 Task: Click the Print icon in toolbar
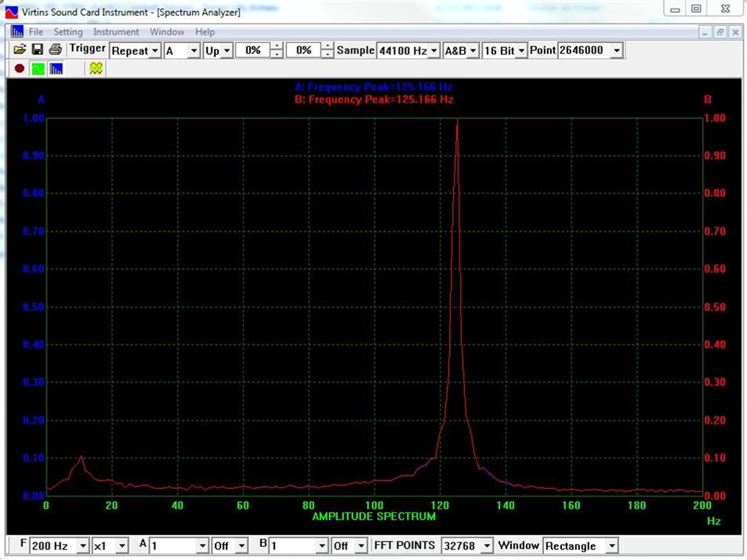pos(56,49)
